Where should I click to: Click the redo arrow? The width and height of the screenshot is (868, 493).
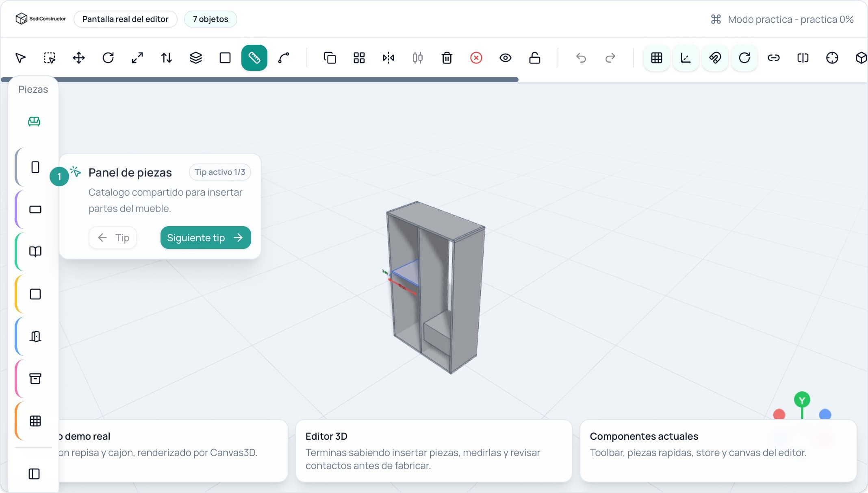[x=610, y=58]
